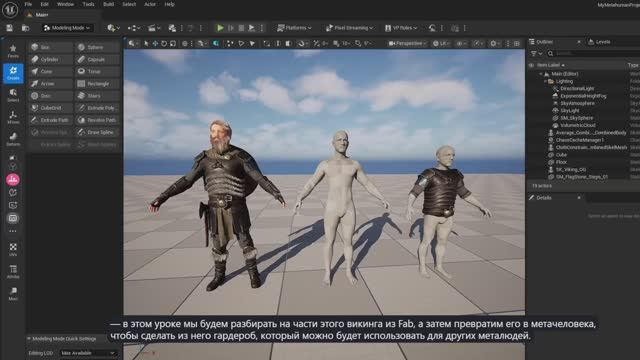640x360 pixels.
Task: Open the Editing LOD Max Available dropdown
Action: tap(88, 353)
